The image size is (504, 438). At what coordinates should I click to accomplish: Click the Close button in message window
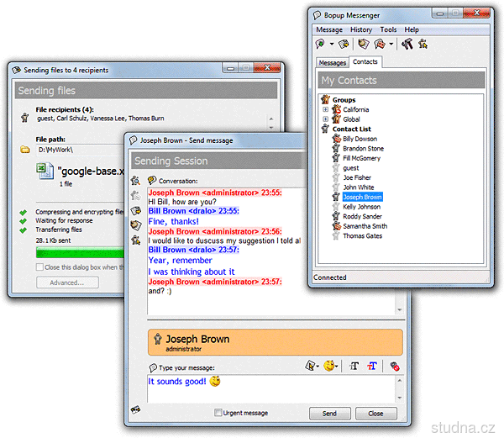tap(376, 414)
